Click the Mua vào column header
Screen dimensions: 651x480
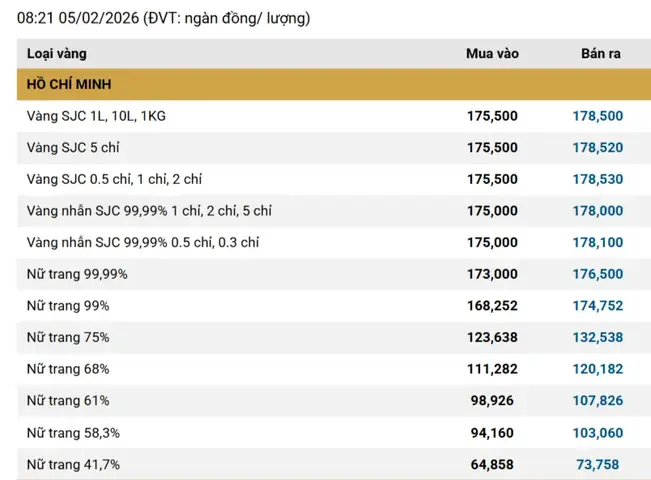click(492, 54)
